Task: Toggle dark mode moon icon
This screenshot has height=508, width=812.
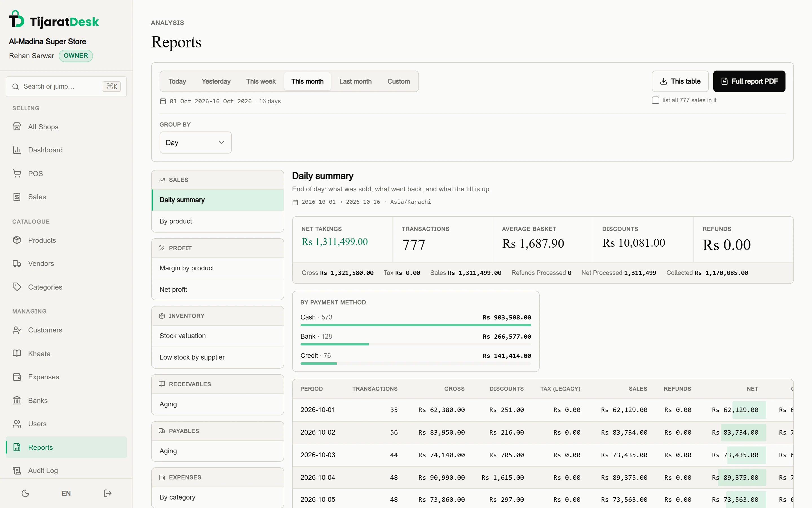Action: (x=25, y=493)
